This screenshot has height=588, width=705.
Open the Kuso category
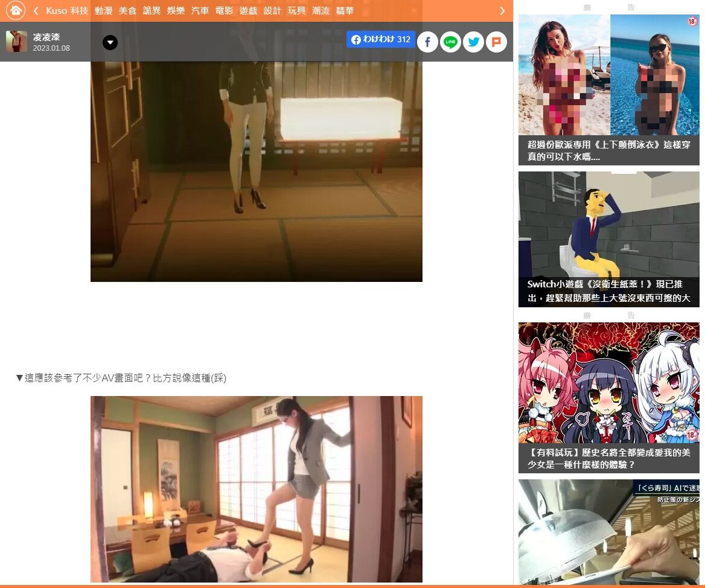tap(56, 10)
